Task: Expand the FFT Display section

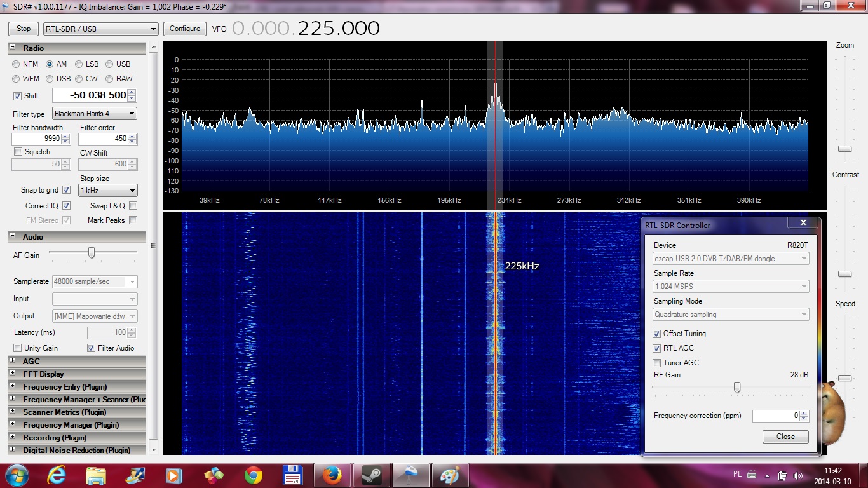Action: coord(12,373)
